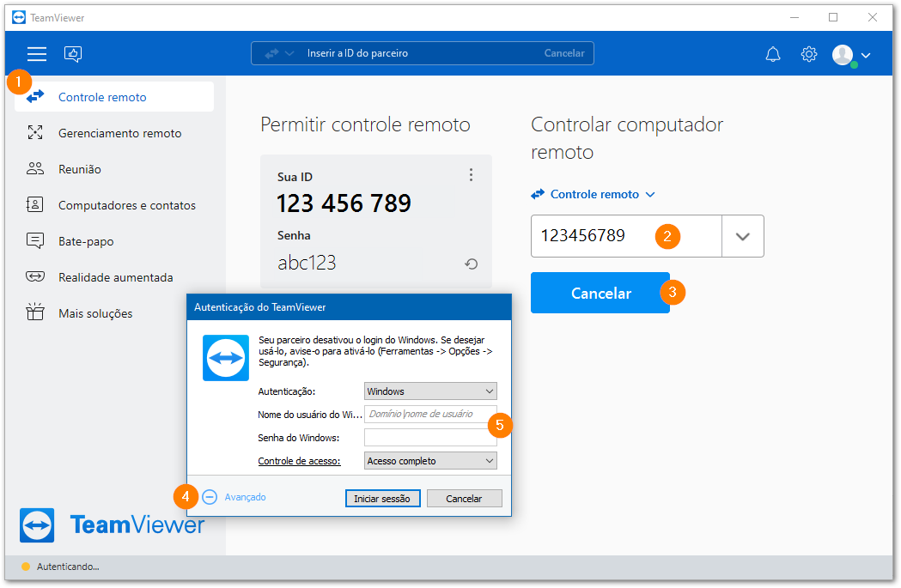Click the Autenticando status indicator

[60, 567]
